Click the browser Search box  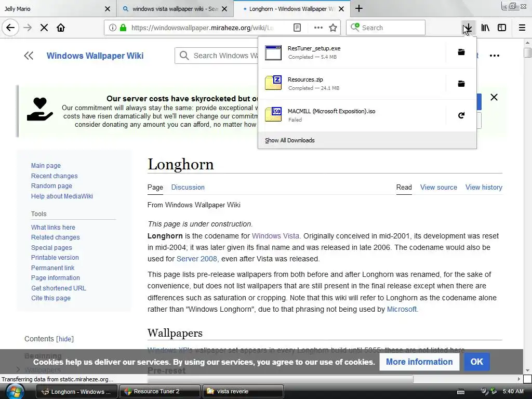(385, 28)
